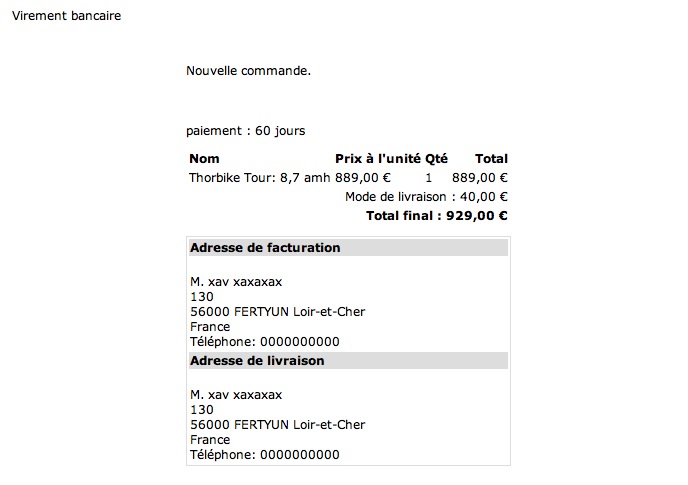Select the customer name under delivery address
Image resolution: width=688 pixels, height=485 pixels.
(236, 395)
